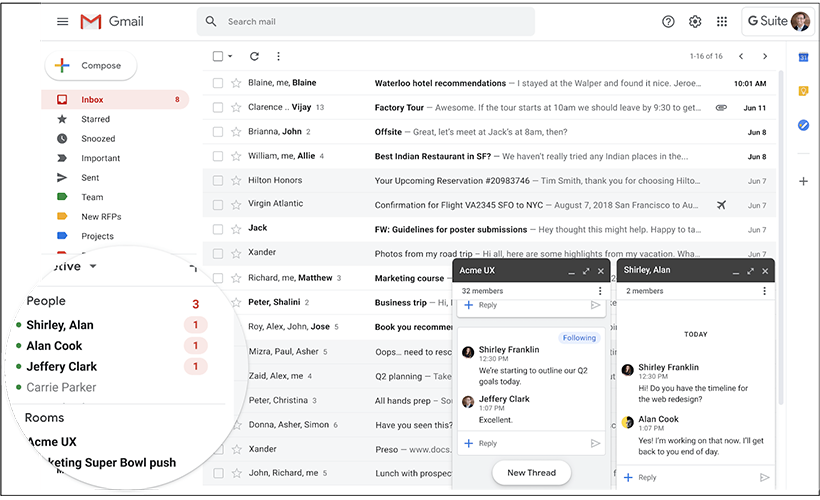
Task: Click the mail list vertical scrollbar
Action: [x=781, y=238]
